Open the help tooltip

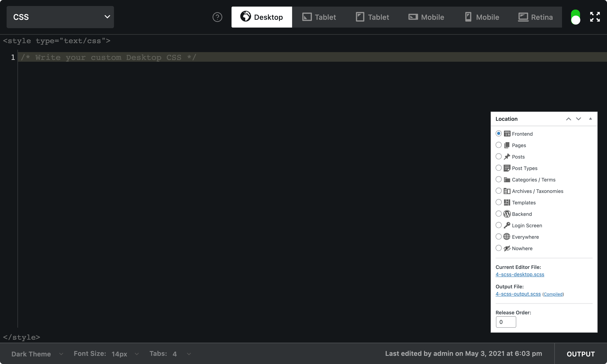click(217, 17)
